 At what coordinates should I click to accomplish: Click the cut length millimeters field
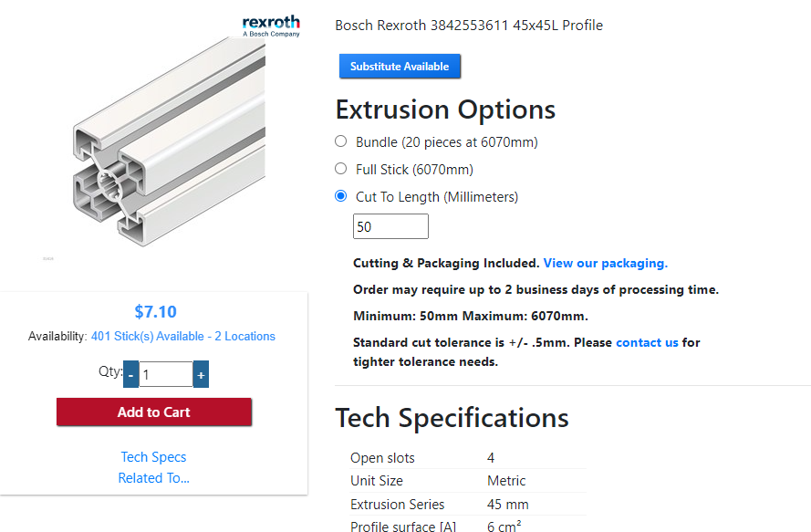coord(390,226)
